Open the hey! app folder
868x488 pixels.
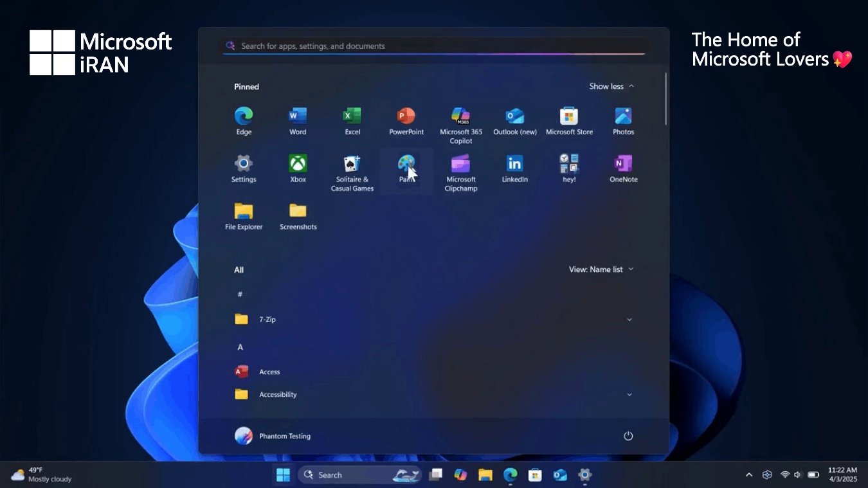point(569,169)
